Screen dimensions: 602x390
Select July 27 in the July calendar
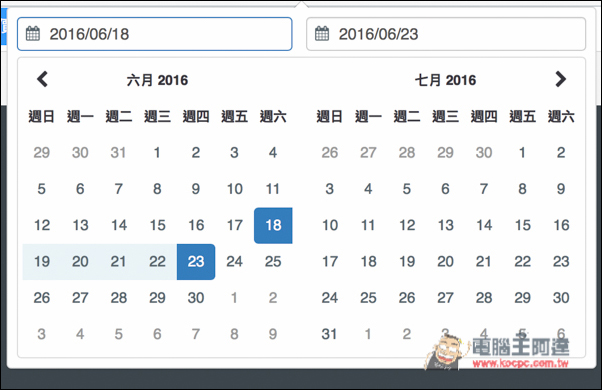point(445,298)
